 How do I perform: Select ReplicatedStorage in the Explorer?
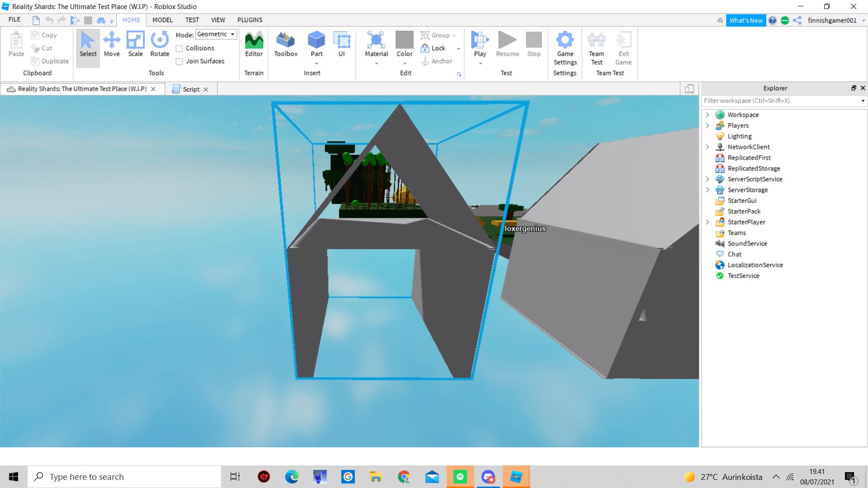(x=754, y=169)
